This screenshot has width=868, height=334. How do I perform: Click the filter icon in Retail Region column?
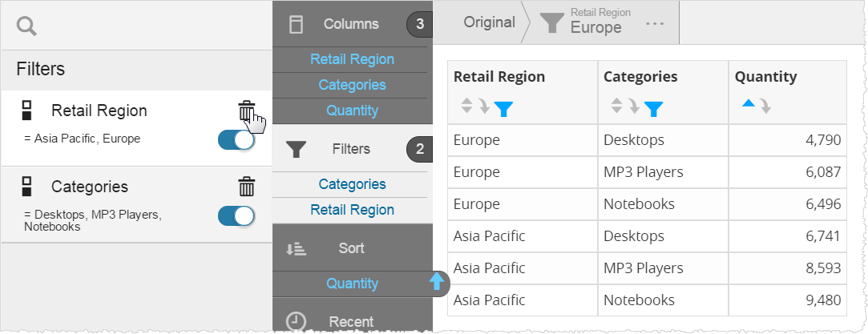coord(503,107)
